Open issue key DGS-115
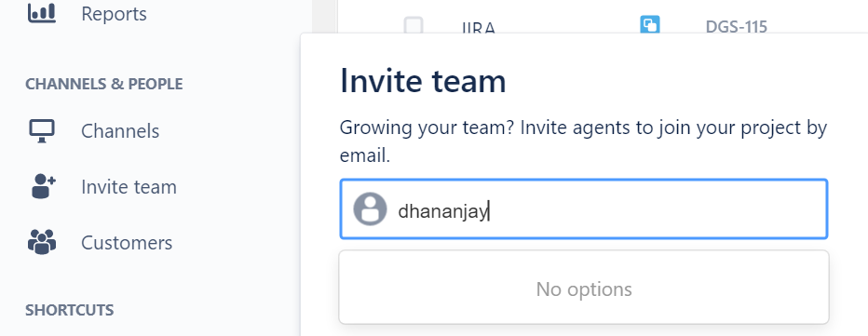This screenshot has height=336, width=868. tap(737, 26)
